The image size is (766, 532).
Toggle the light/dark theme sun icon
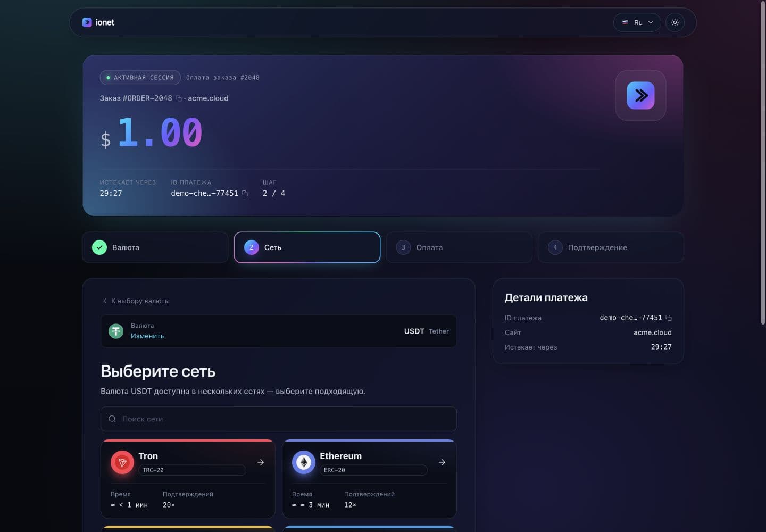(675, 22)
